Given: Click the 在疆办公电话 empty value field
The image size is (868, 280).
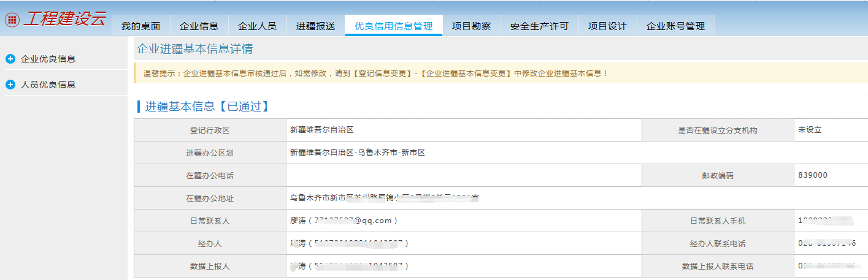Looking at the screenshot, I should click(x=463, y=175).
